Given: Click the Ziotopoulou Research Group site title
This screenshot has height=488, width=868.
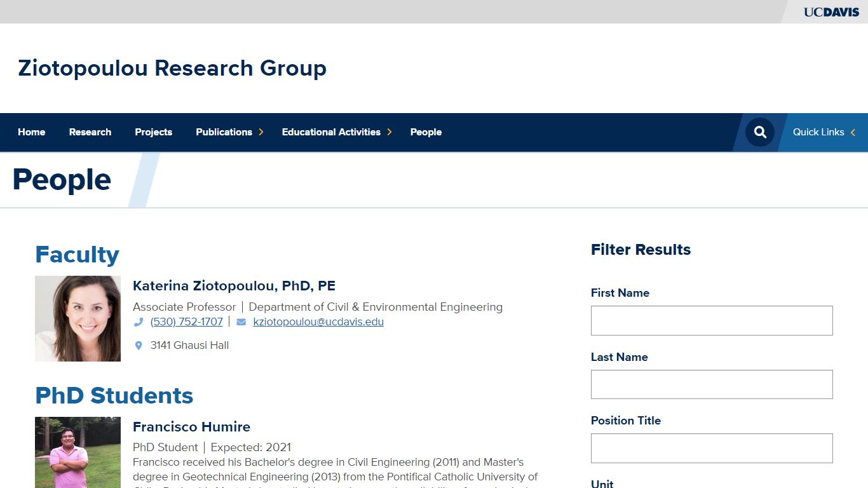Looking at the screenshot, I should [x=172, y=68].
